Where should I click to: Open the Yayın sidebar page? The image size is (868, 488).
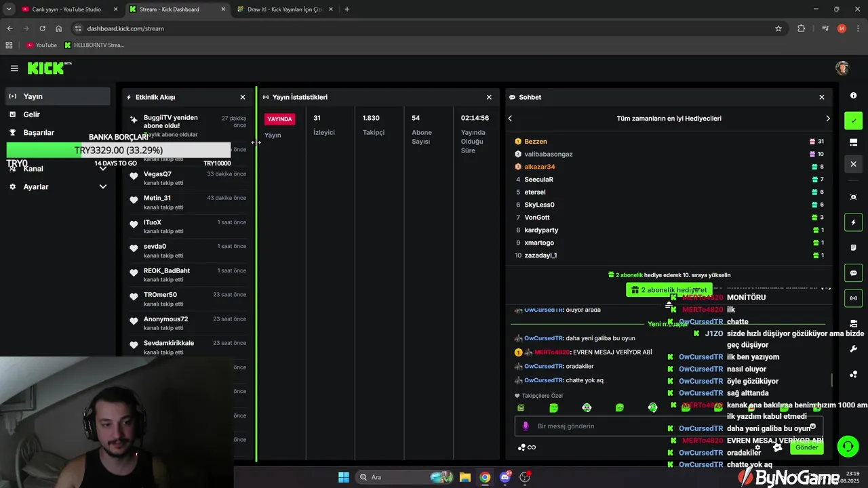pos(58,96)
